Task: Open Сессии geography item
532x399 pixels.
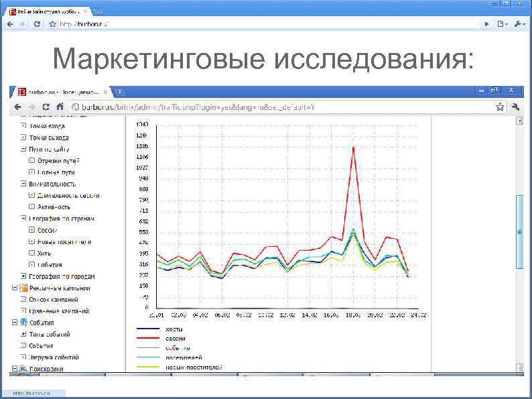Action: (47, 230)
